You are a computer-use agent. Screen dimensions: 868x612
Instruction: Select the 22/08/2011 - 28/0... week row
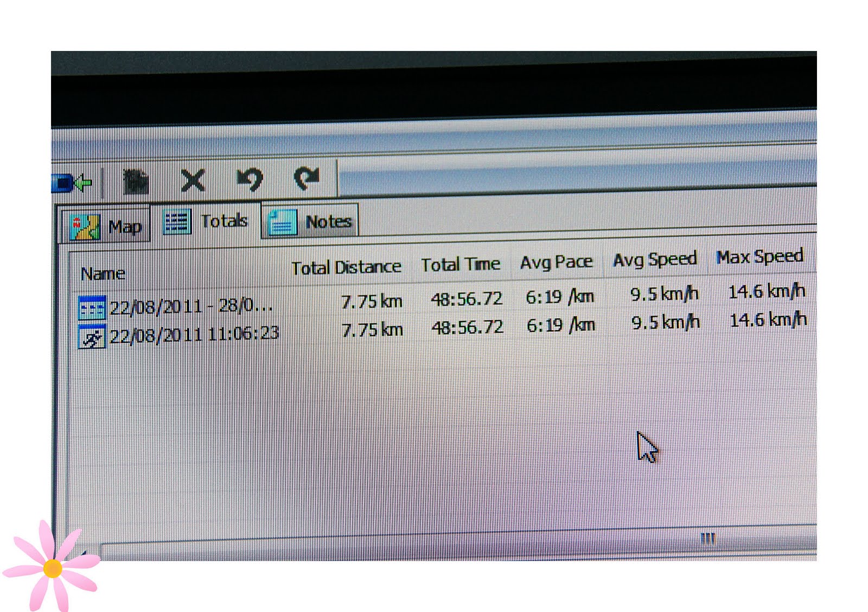(442, 300)
